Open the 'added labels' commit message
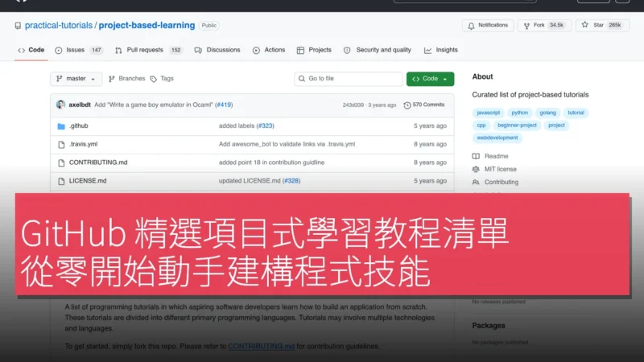 237,126
